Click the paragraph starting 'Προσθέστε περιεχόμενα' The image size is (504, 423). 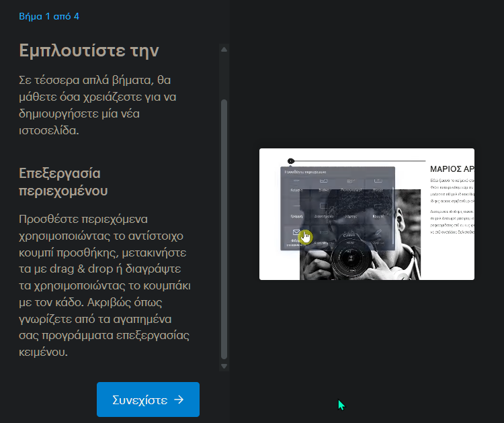pyautogui.click(x=105, y=285)
